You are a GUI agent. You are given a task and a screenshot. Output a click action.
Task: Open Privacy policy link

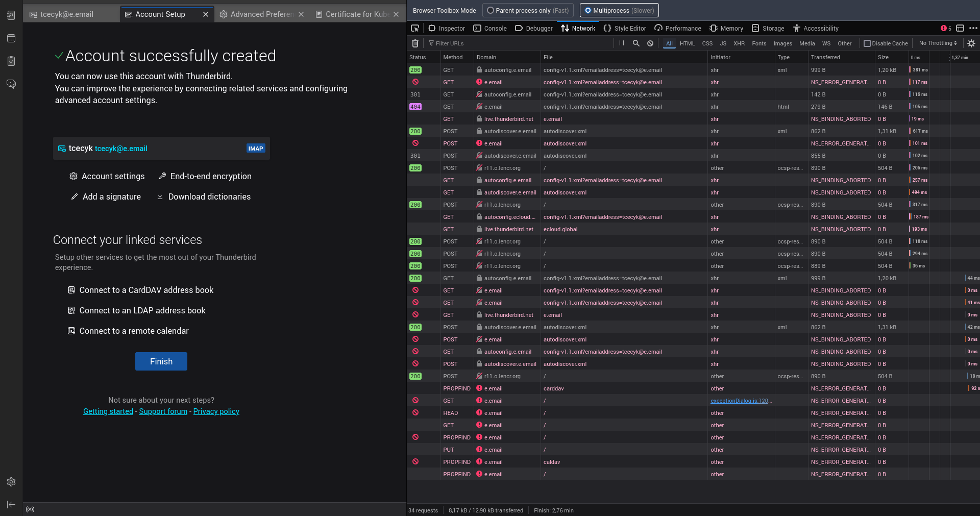pyautogui.click(x=216, y=411)
